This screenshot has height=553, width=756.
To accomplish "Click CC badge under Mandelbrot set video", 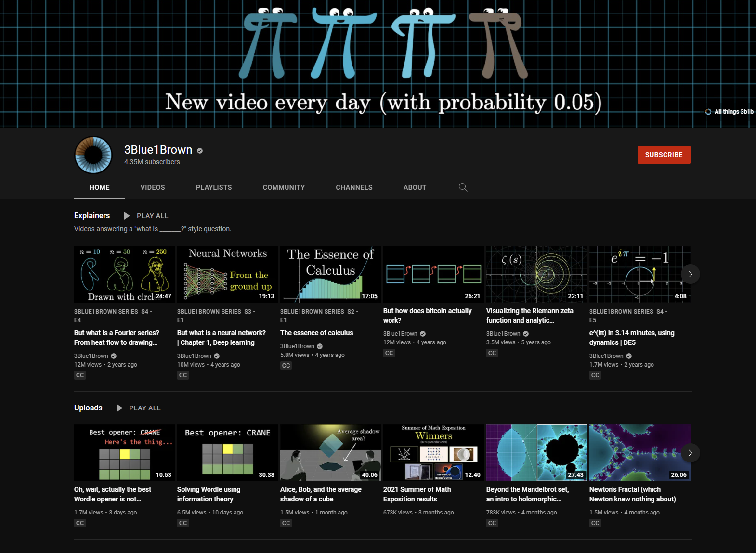I will [492, 523].
